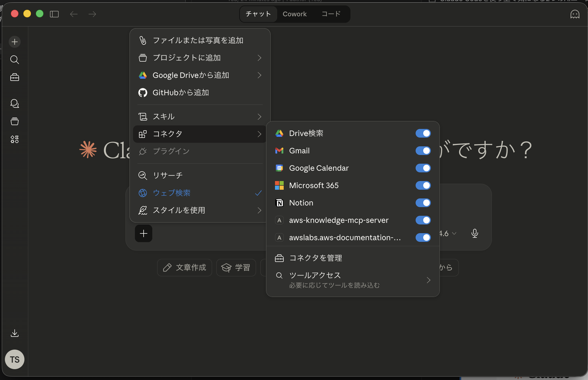The height and width of the screenshot is (380, 588).
Task: Turn off the Notion connector switch
Action: pyautogui.click(x=423, y=203)
